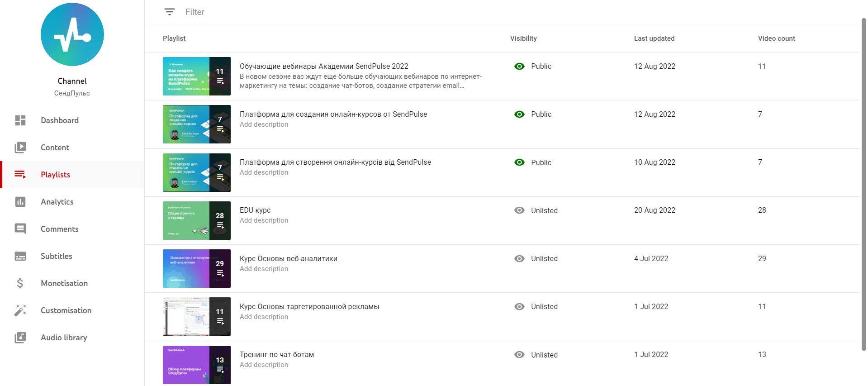Screen dimensions: 868x386
Task: Click the page vertical scrollbar
Action: coord(863,184)
